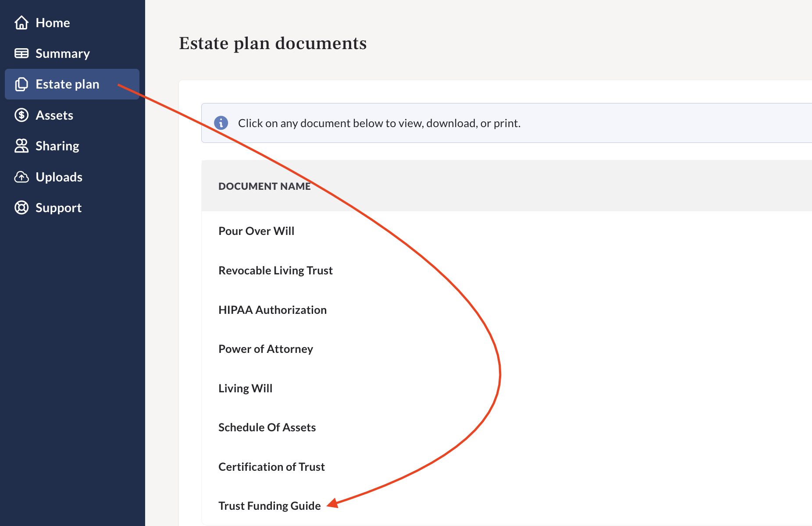Image resolution: width=812 pixels, height=526 pixels.
Task: View the Schedule Of Assets
Action: [267, 427]
